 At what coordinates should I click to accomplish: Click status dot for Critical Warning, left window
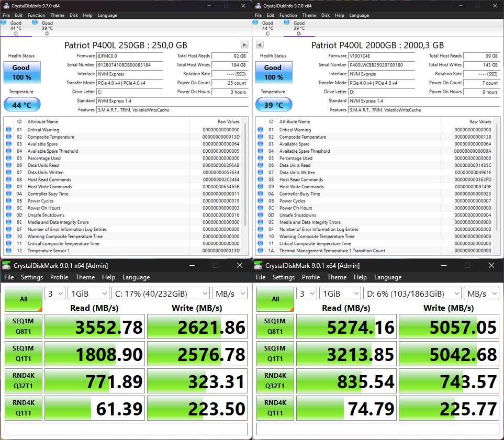[9, 130]
